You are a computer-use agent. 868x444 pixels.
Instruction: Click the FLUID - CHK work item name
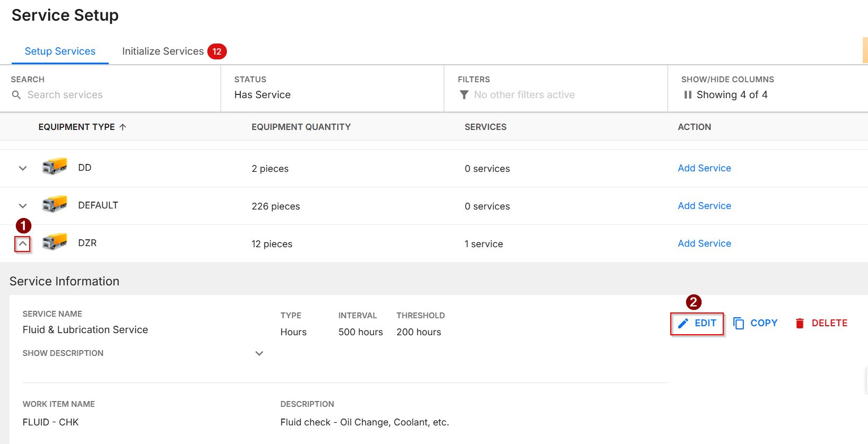pyautogui.click(x=50, y=422)
